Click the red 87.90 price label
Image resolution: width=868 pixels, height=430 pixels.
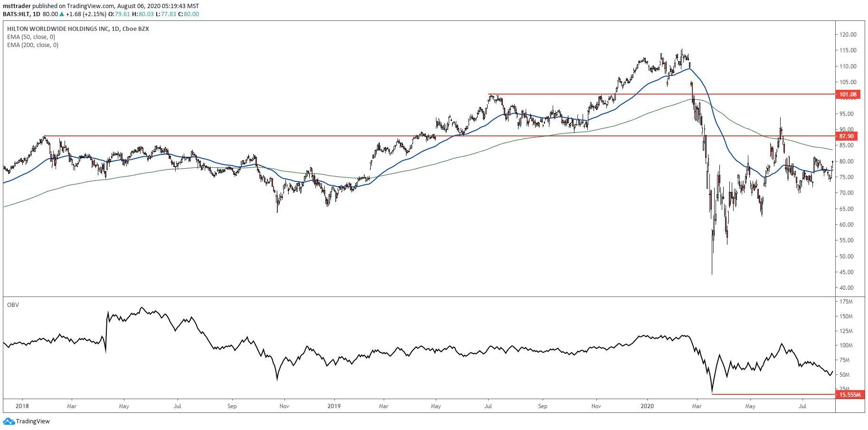point(847,136)
